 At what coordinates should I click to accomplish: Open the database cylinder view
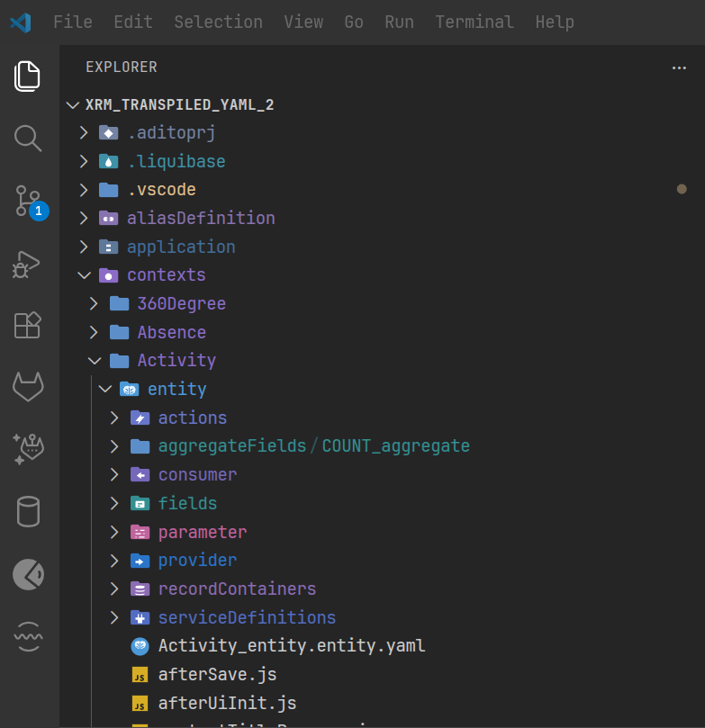(x=28, y=511)
